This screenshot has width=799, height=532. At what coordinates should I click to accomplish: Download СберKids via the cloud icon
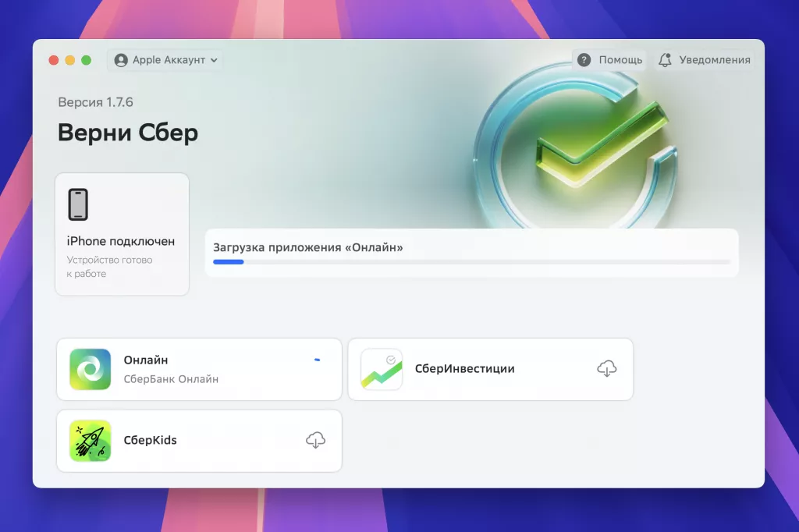tap(315, 440)
